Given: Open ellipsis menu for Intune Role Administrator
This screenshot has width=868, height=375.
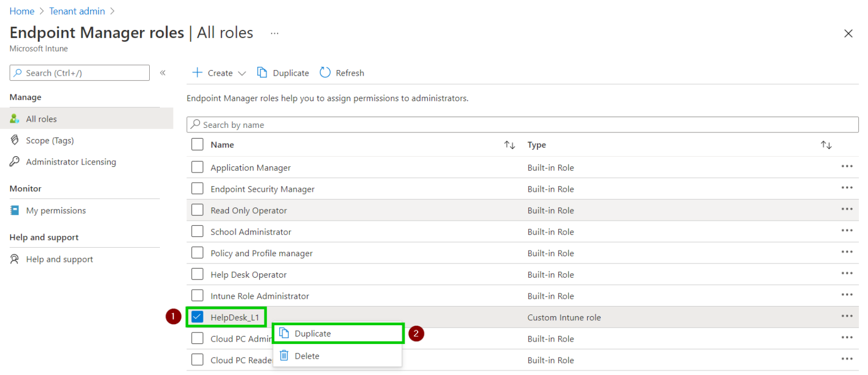Looking at the screenshot, I should [x=847, y=295].
